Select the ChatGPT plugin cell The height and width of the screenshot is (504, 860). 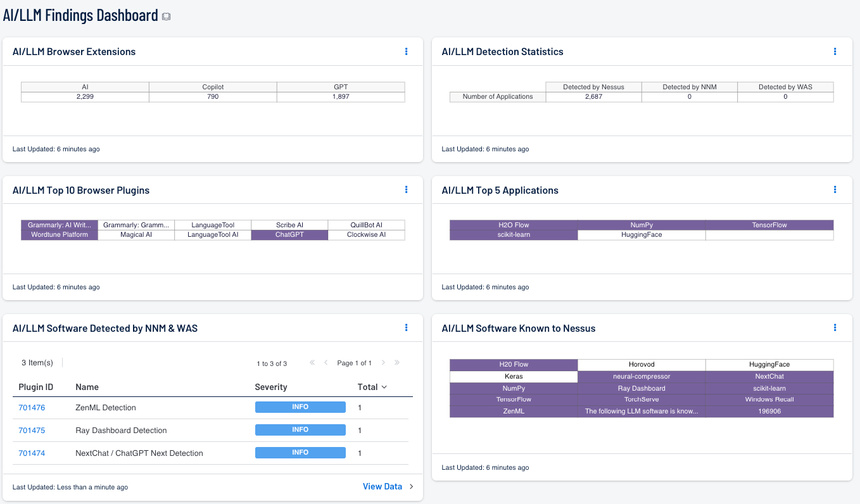(289, 235)
